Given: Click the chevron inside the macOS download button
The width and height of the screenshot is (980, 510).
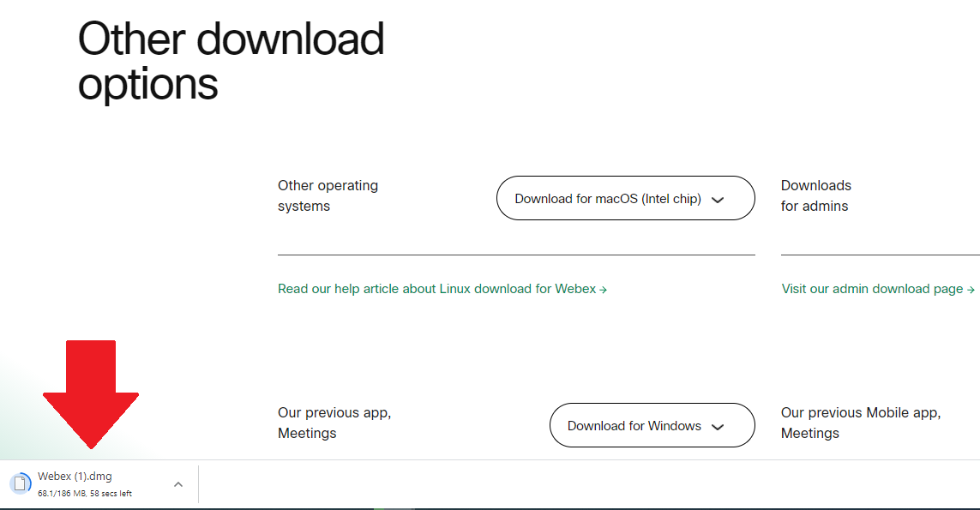Looking at the screenshot, I should [718, 198].
